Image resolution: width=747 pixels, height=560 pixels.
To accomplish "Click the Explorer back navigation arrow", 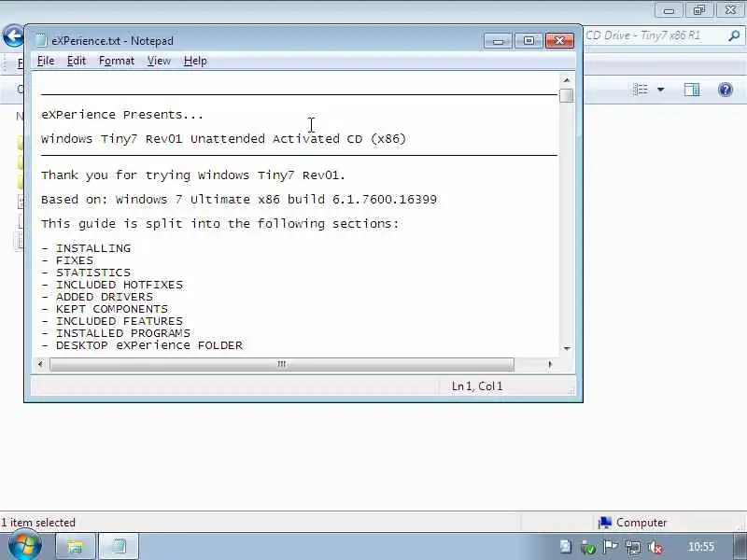I will click(13, 35).
